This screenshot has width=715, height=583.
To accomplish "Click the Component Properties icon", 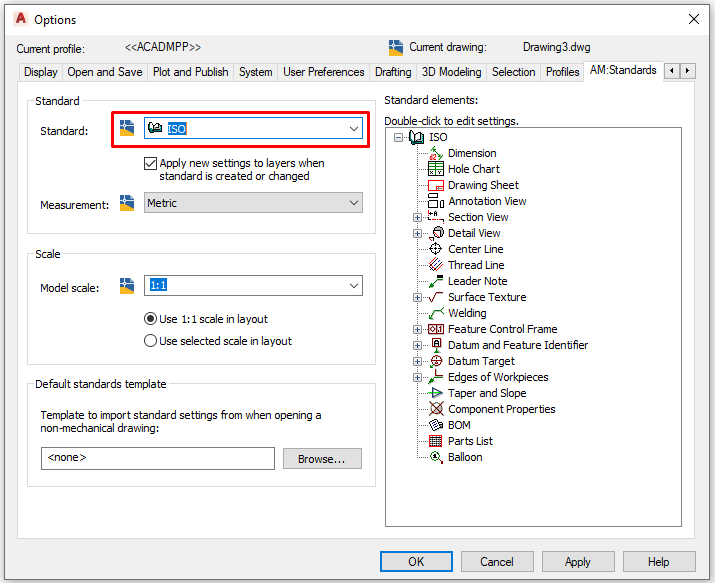I will tap(435, 409).
